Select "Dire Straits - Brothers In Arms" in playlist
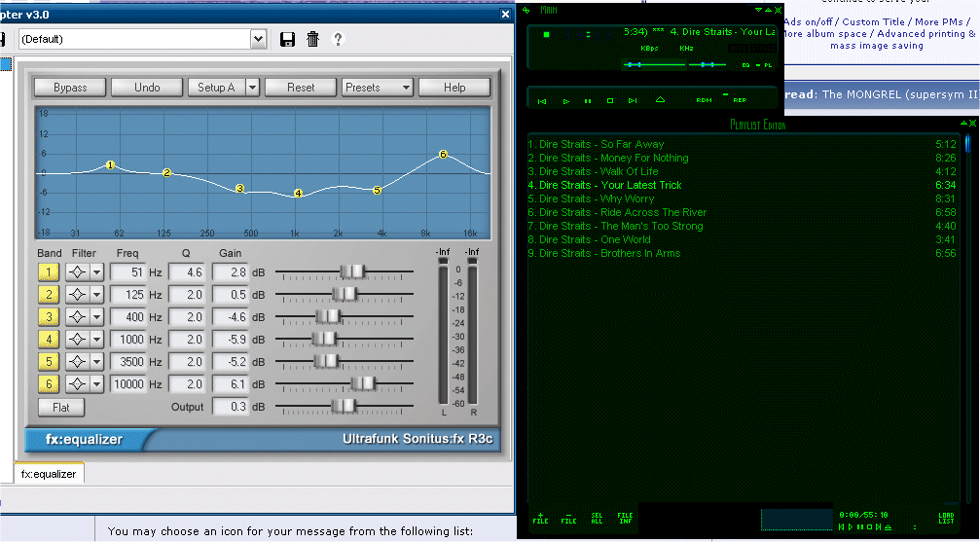The width and height of the screenshot is (980, 542). click(742, 253)
